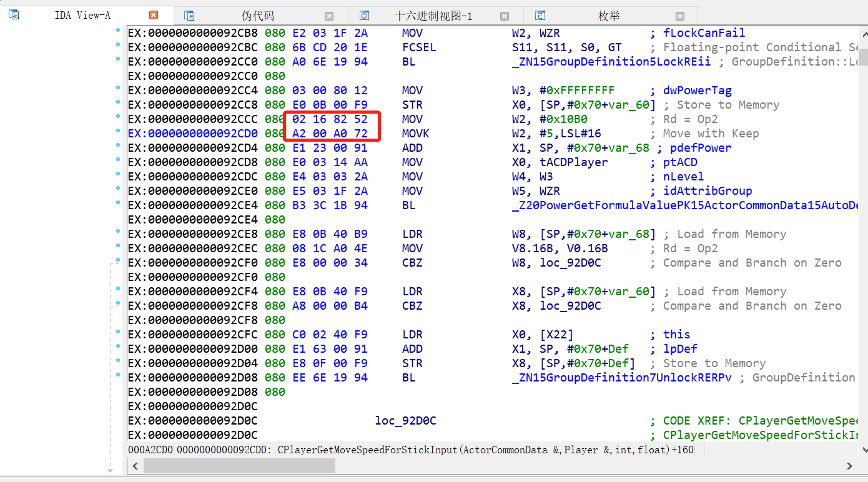Toggle breakpoint dot at address 92CD0
This screenshot has width=868, height=482.
[118, 130]
